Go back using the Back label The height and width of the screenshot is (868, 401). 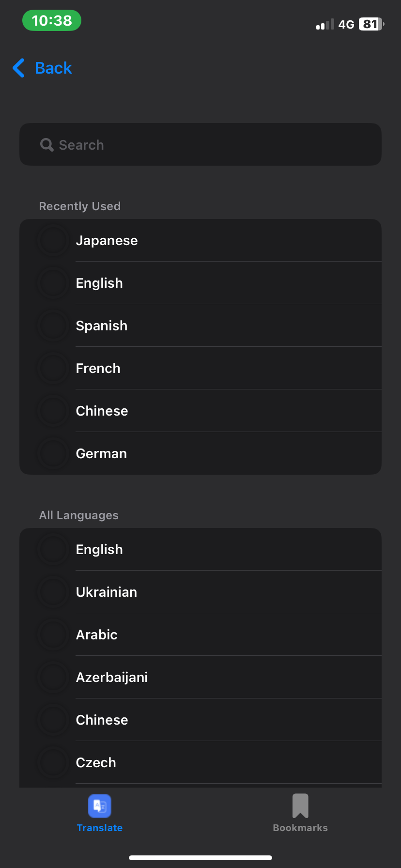coord(54,68)
